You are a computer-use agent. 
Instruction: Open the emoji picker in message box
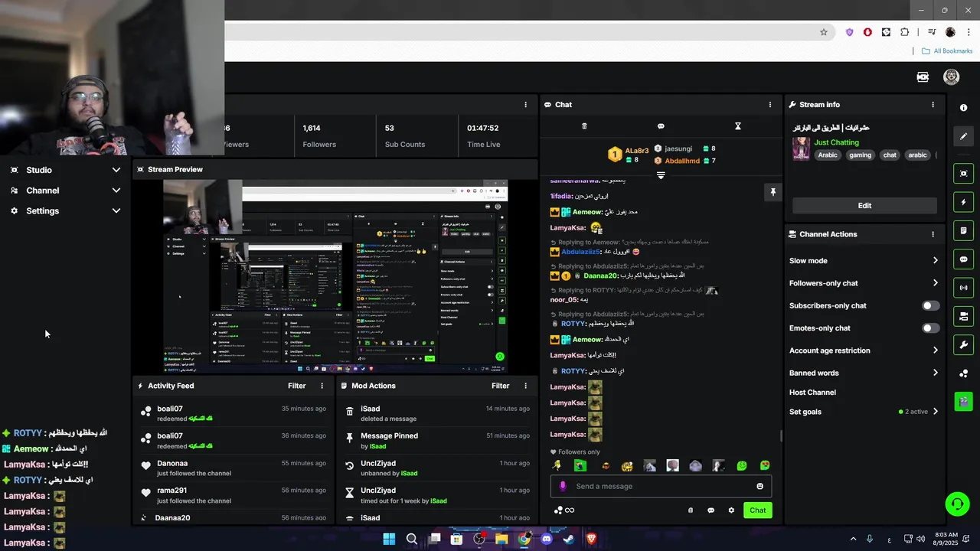[759, 486]
